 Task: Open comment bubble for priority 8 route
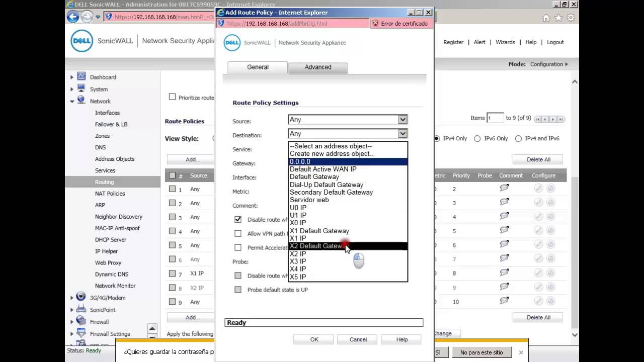(x=504, y=273)
